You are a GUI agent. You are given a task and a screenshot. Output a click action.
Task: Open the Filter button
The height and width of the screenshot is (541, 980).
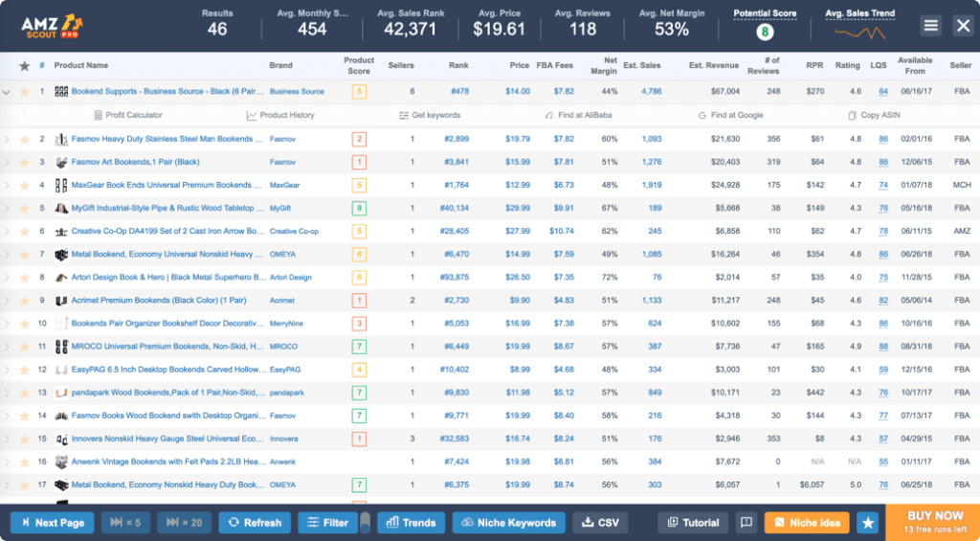327,523
